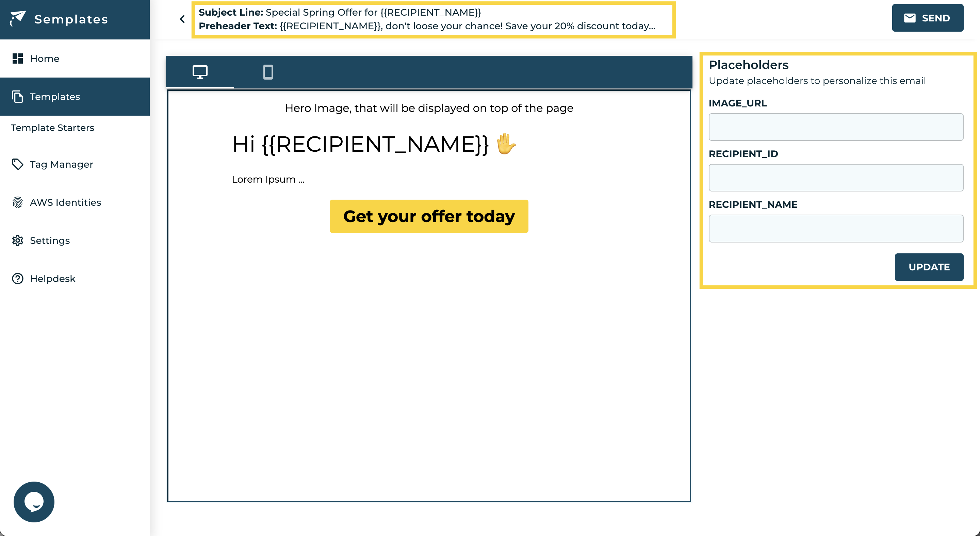The image size is (980, 536).
Task: Focus the RECIPIENT_NAME input field
Action: 836,229
